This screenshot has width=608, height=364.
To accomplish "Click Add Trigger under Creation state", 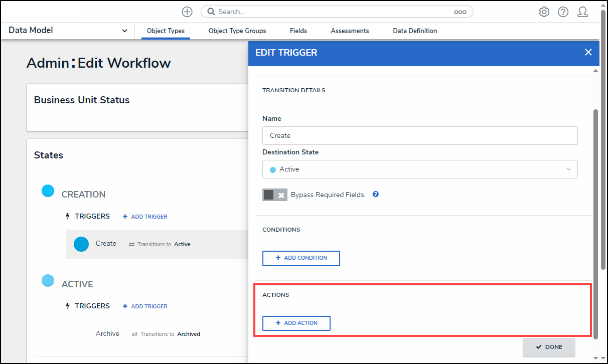I will click(145, 217).
